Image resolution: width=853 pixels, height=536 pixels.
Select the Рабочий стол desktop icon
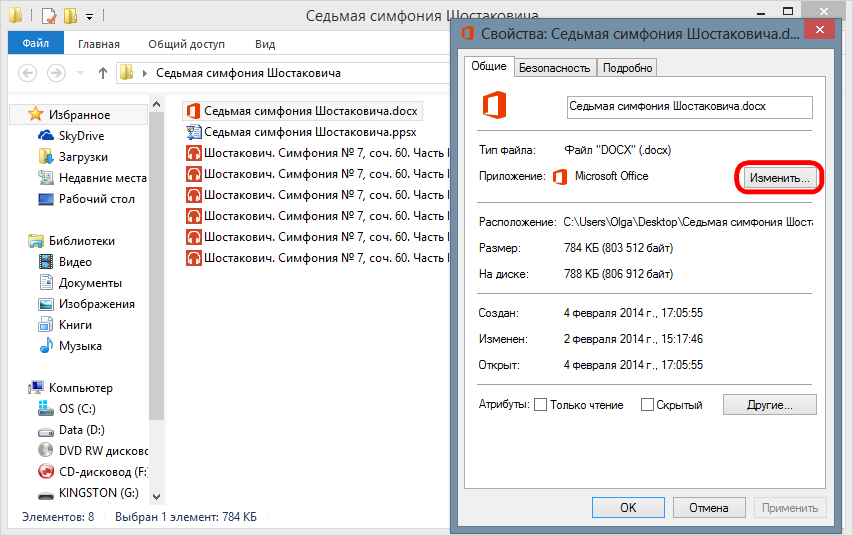coord(46,199)
